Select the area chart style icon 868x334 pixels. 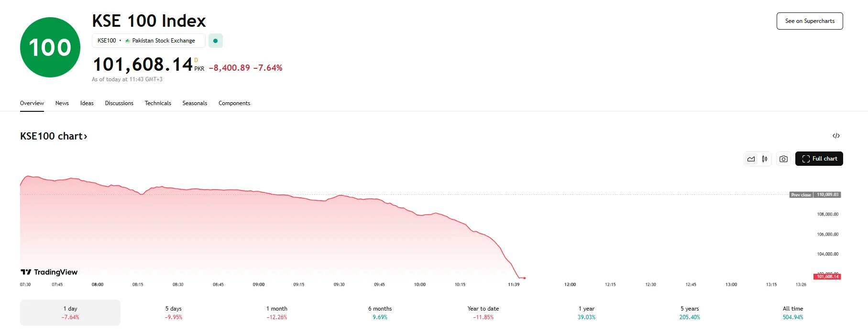point(750,158)
